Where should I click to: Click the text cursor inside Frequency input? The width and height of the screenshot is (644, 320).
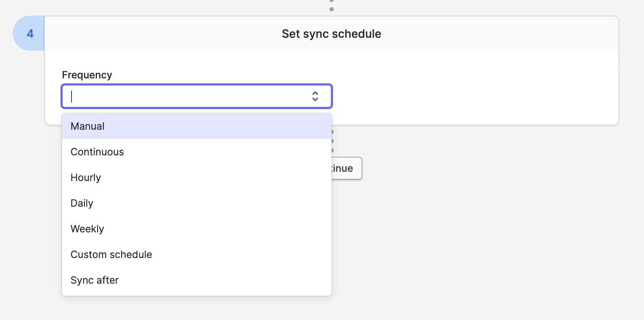[72, 96]
